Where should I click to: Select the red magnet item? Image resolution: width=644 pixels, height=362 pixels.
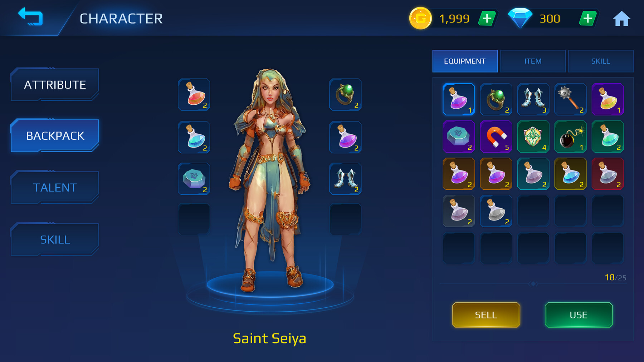(x=496, y=137)
